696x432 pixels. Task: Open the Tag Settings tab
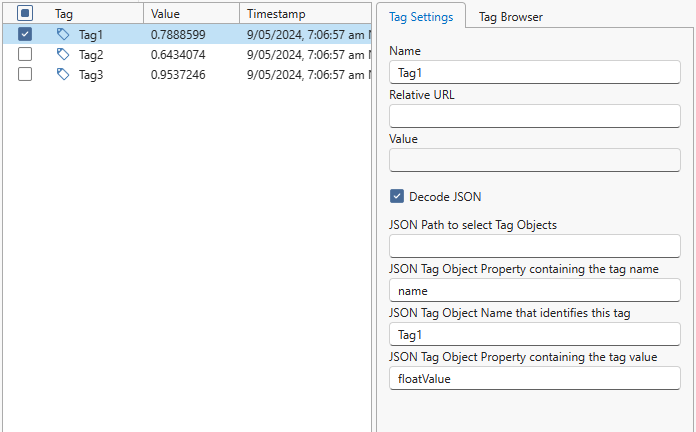click(421, 17)
